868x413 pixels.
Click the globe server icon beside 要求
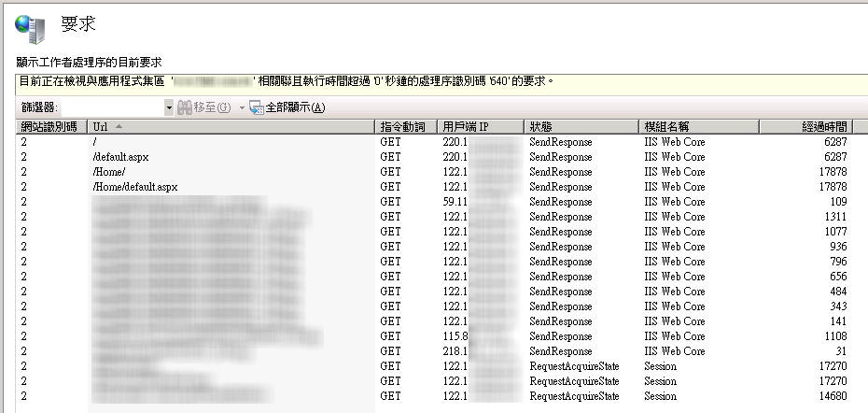29,29
